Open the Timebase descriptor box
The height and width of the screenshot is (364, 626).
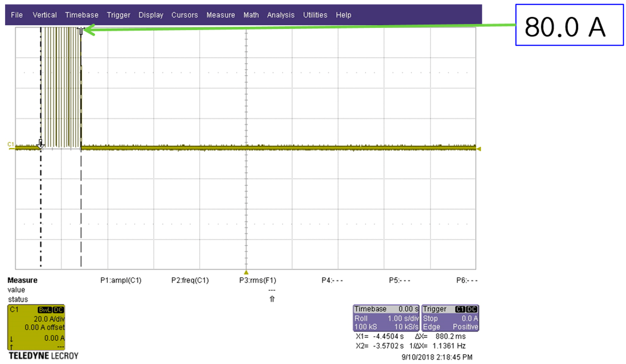coord(386,318)
